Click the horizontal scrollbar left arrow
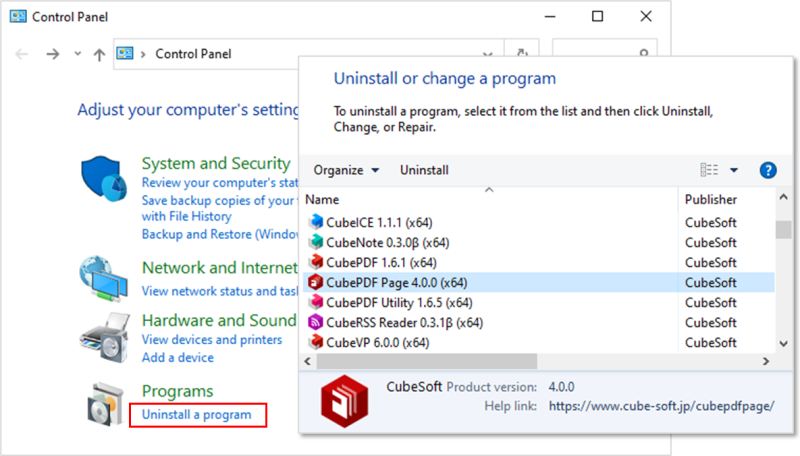Image resolution: width=800 pixels, height=456 pixels. tap(308, 361)
